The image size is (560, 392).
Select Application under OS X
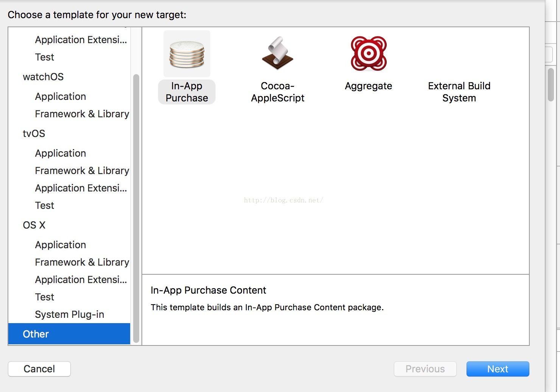point(61,245)
